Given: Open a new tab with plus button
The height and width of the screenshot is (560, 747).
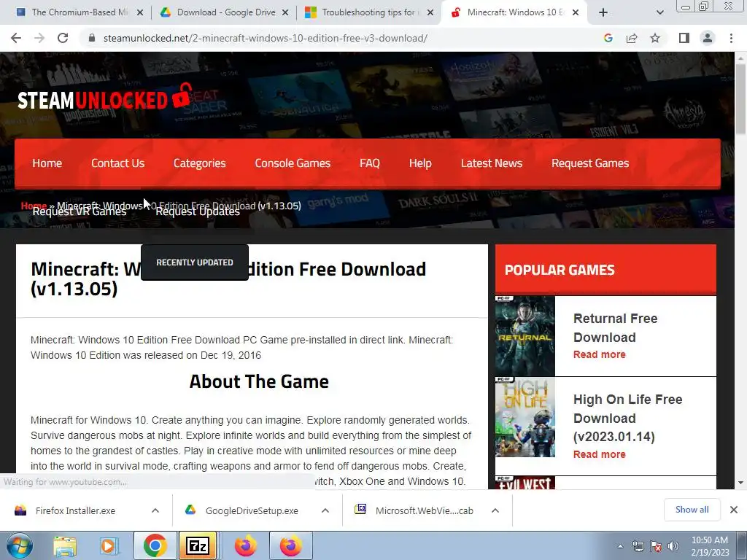Looking at the screenshot, I should [x=603, y=12].
